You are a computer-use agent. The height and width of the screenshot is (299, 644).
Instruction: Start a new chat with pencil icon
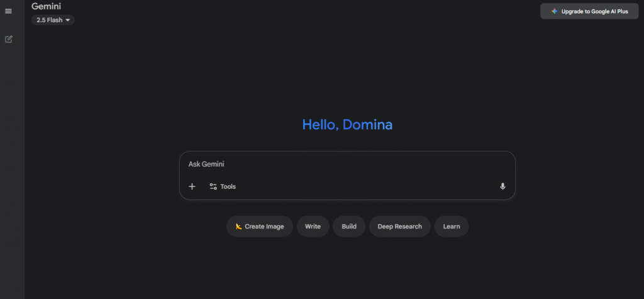click(x=8, y=39)
